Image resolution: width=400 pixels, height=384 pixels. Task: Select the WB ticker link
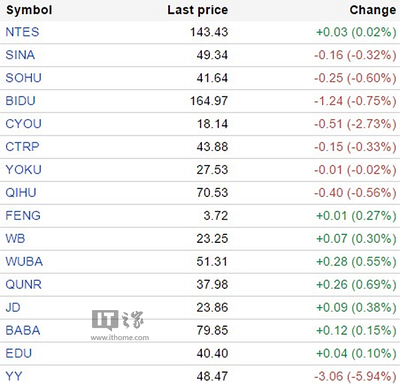pos(15,239)
